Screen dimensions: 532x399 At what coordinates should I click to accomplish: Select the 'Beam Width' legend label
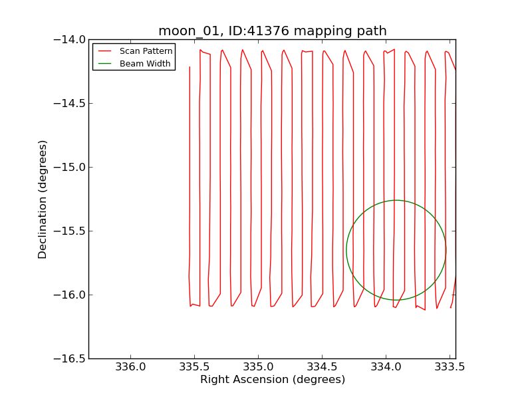[x=145, y=63]
